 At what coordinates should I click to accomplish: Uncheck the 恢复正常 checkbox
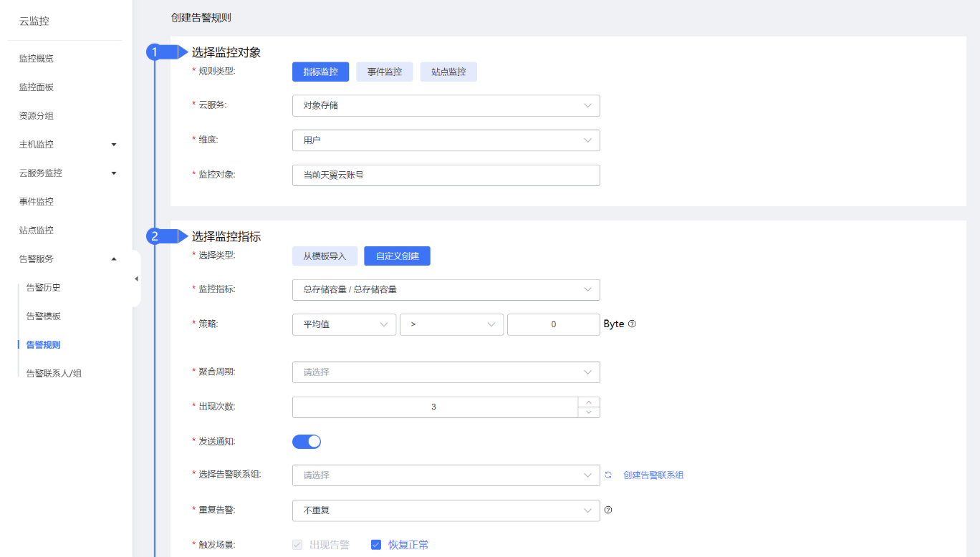click(376, 545)
